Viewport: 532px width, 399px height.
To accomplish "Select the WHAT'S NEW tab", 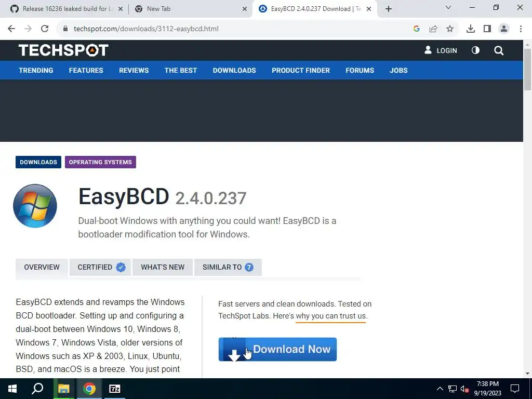I will [x=163, y=268].
